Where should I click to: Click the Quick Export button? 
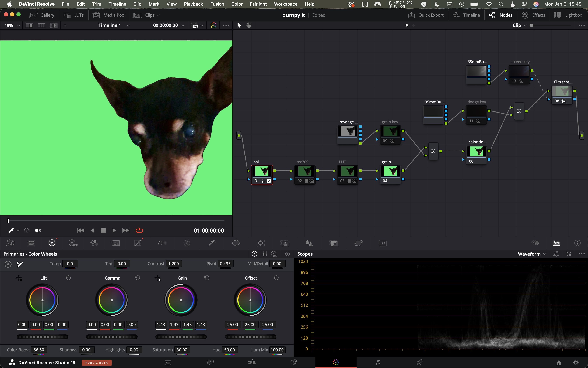pyautogui.click(x=426, y=15)
